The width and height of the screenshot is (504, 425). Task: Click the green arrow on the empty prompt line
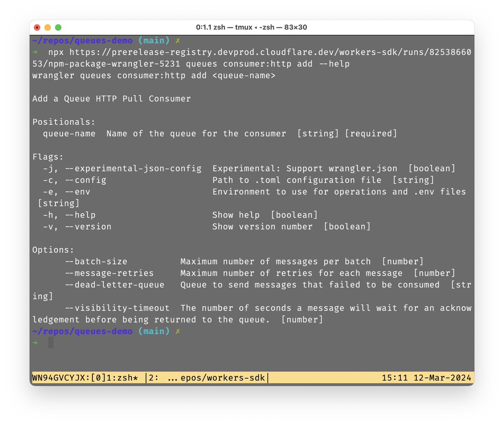tap(35, 343)
